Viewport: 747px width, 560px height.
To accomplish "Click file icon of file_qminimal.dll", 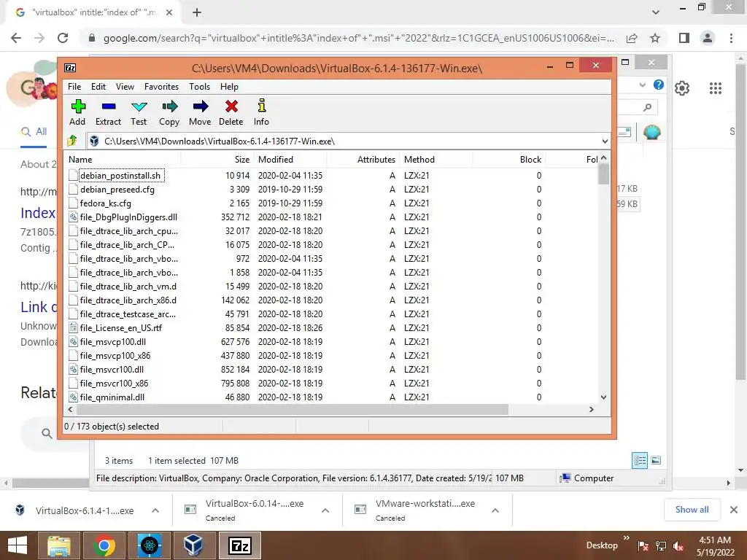I will (x=73, y=397).
